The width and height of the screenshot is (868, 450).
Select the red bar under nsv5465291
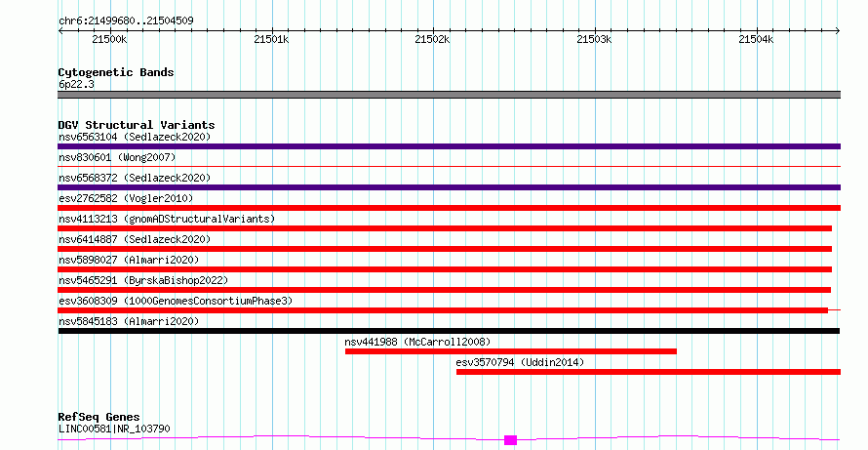click(444, 290)
